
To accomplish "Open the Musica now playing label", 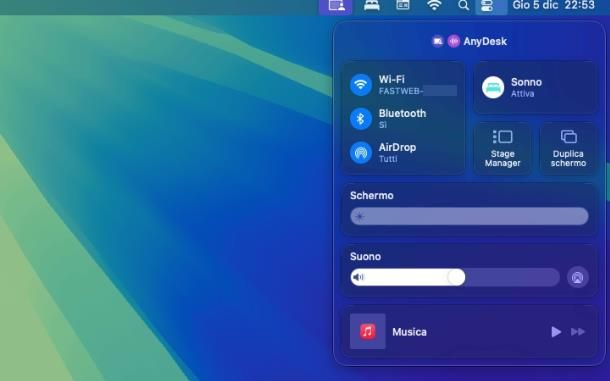I will (x=409, y=332).
